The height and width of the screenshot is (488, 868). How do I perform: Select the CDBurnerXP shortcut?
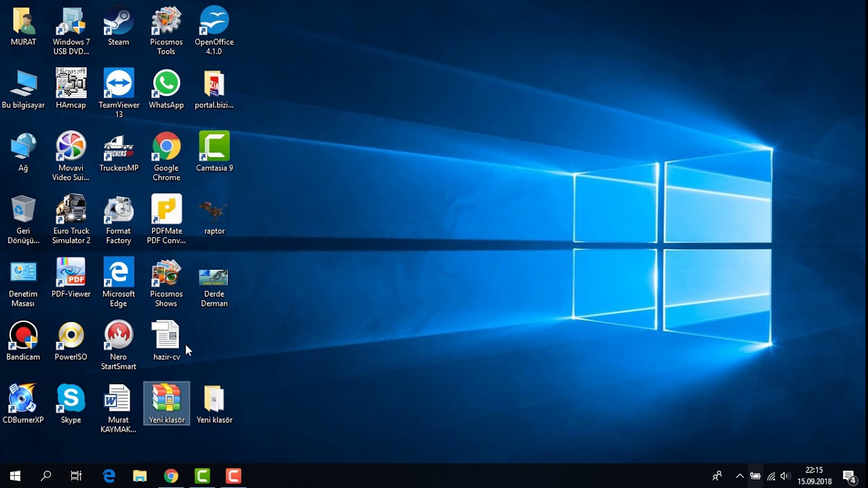[23, 405]
